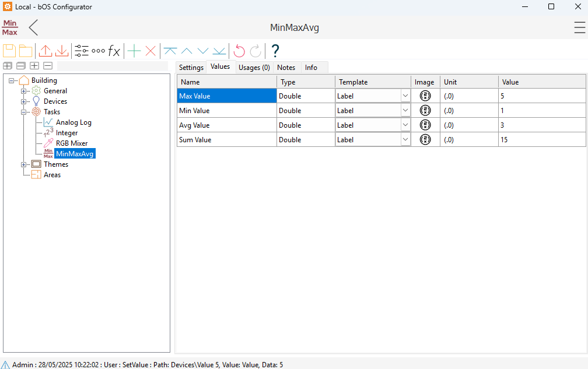588x369 pixels.
Task: Select the Values tab
Action: click(220, 66)
